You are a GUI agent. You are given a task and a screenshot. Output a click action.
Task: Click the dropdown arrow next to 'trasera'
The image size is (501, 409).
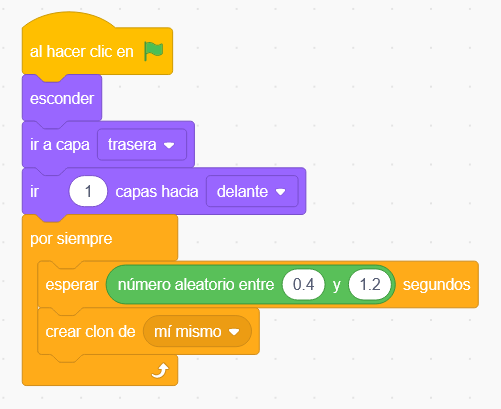click(x=169, y=145)
